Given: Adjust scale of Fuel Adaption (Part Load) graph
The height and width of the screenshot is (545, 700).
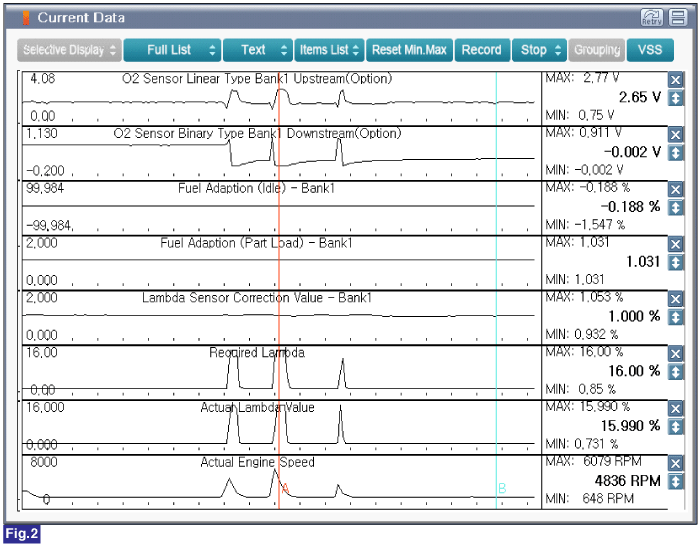Looking at the screenshot, I should pyautogui.click(x=675, y=262).
